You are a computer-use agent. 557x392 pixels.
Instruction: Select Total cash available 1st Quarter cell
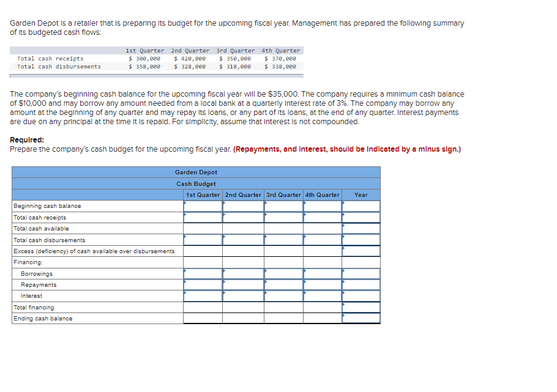(x=203, y=228)
